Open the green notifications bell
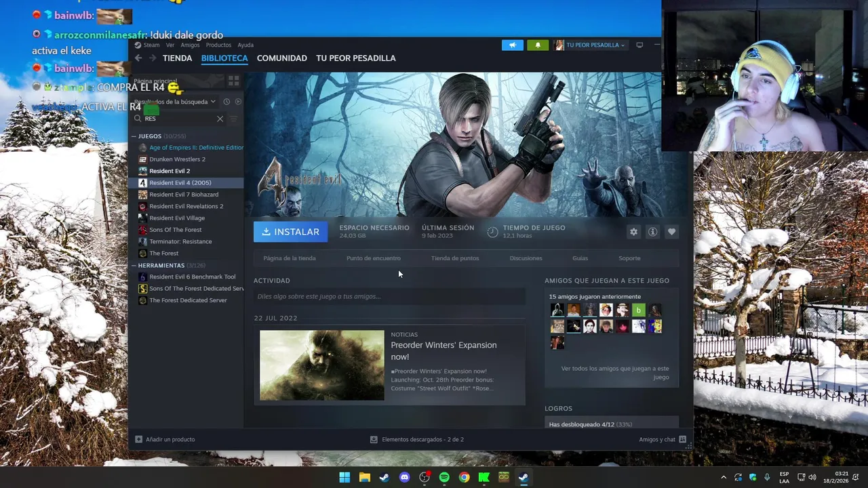 (538, 45)
